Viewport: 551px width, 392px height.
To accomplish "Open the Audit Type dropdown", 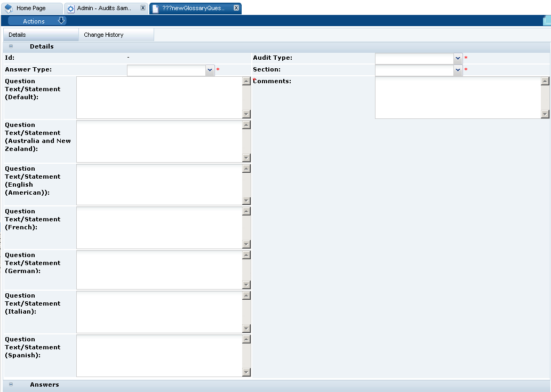I will pyautogui.click(x=458, y=59).
